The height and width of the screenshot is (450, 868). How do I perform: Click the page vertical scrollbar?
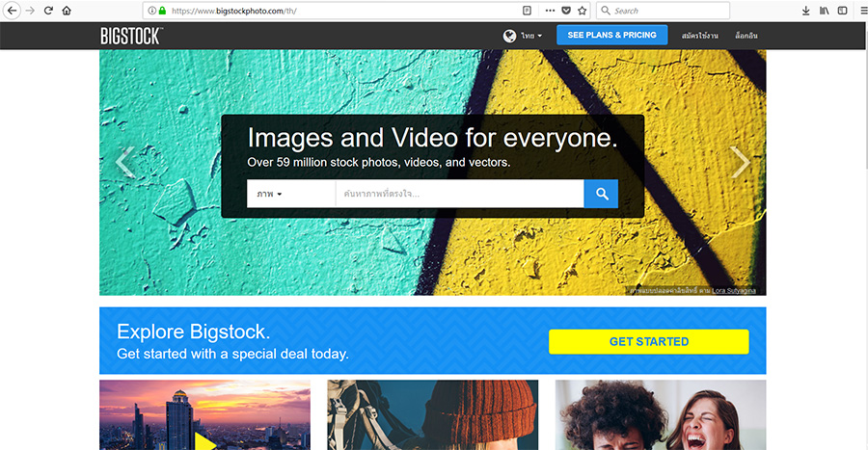coord(865,235)
